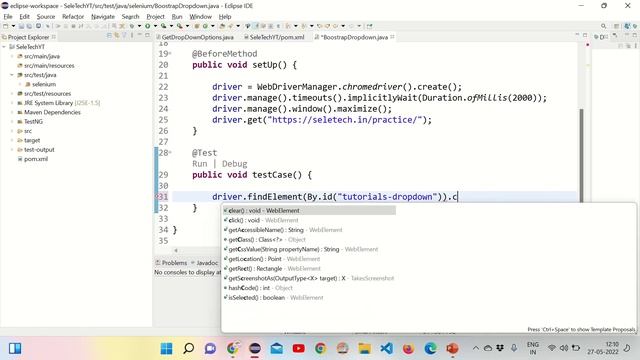Viewport: 640px width, 360px height.
Task: Click the Debug code lens above testCase
Action: (x=234, y=164)
